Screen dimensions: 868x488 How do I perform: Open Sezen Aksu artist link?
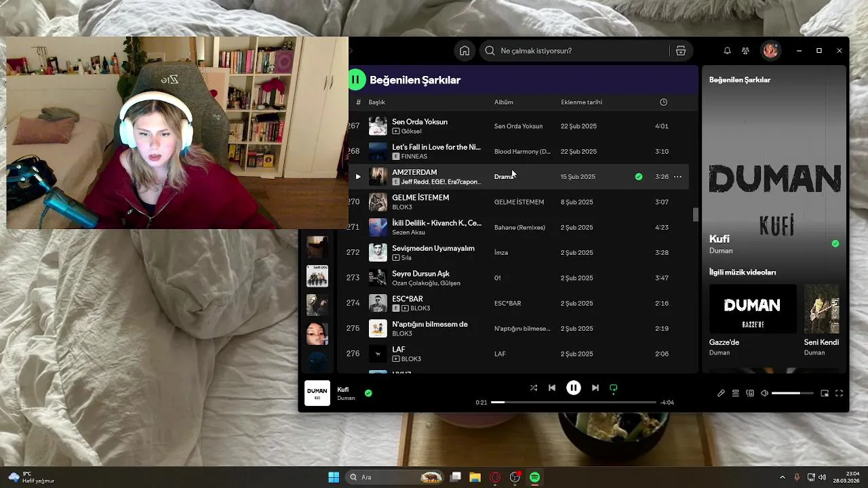(408, 232)
